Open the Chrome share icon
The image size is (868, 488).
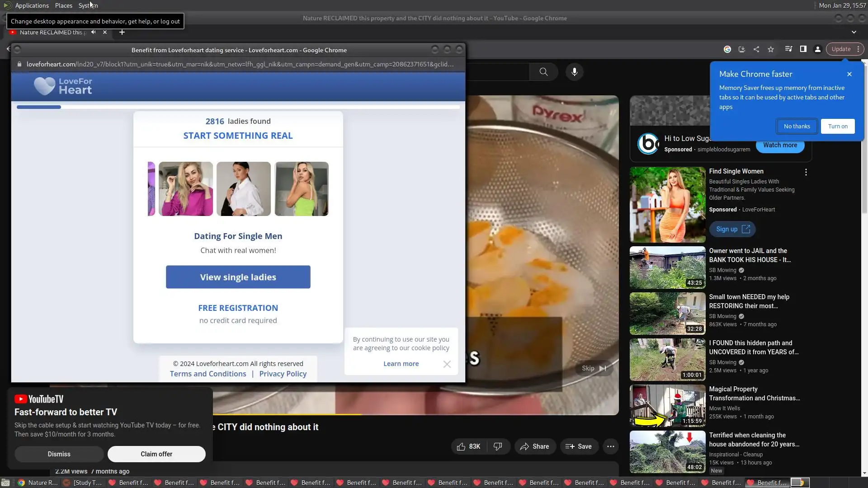[756, 49]
